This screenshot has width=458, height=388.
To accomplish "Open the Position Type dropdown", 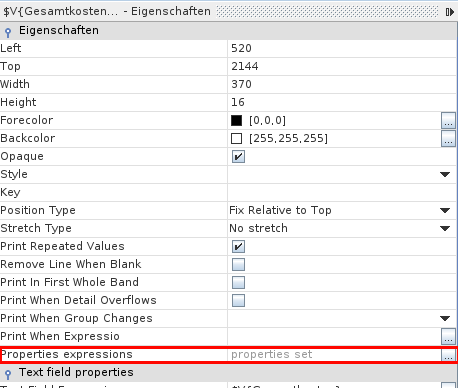I will coord(445,210).
